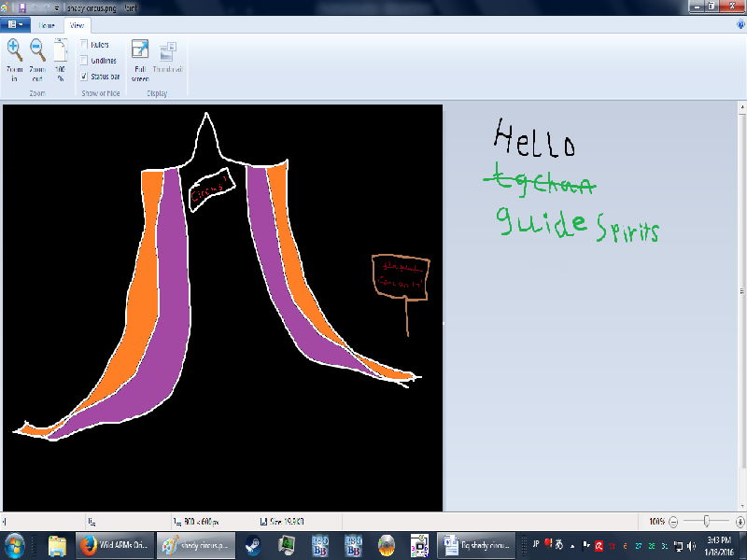747x560 pixels.
Task: Open Windows Explorer folder on taskbar
Action: coord(56,544)
